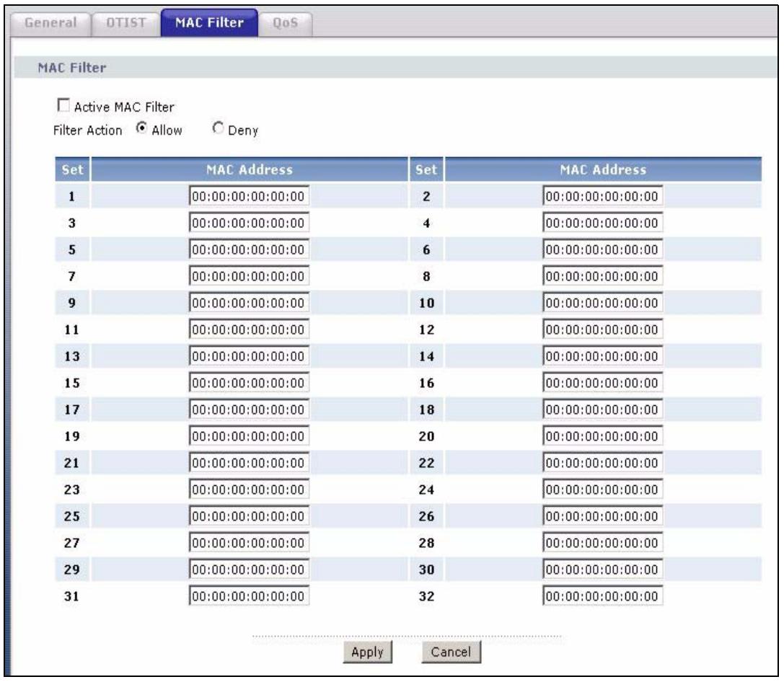
Task: Click MAC address field for set 12
Action: pos(602,329)
